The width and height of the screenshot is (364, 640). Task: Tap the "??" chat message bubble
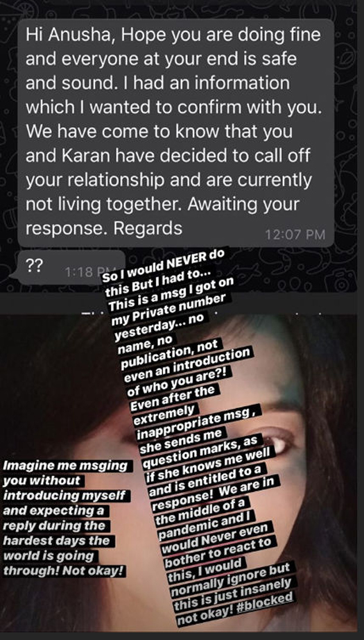(x=67, y=267)
